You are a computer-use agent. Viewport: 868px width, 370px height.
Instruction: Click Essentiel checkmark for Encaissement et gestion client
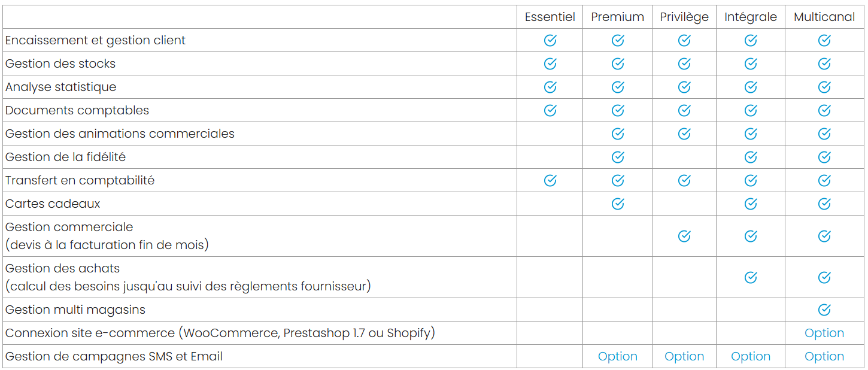click(550, 40)
